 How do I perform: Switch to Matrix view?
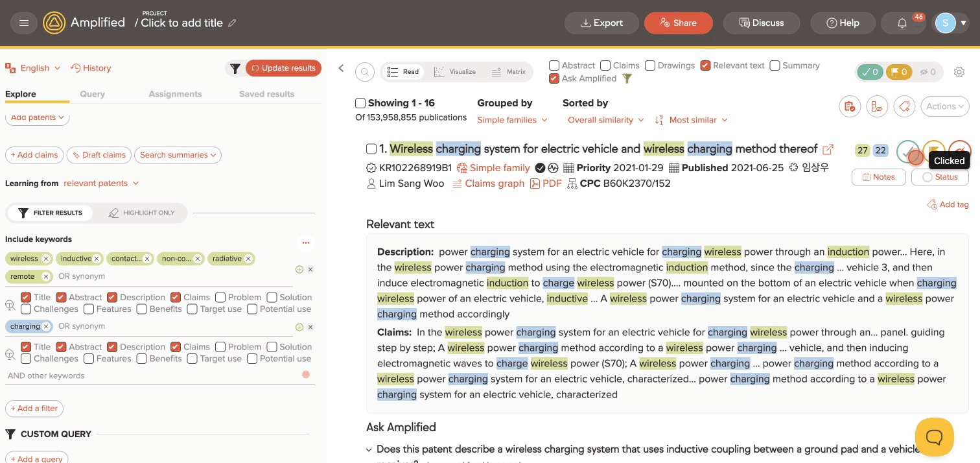[509, 72]
